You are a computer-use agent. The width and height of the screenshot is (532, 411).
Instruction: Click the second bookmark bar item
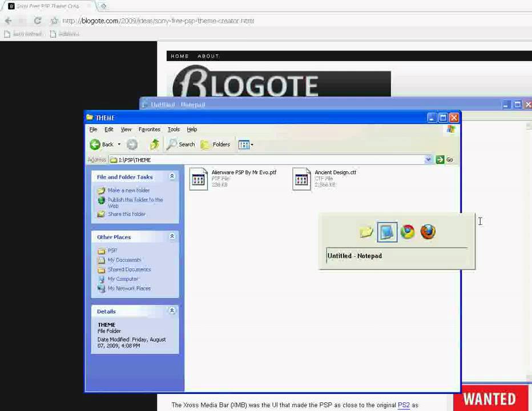(x=65, y=34)
